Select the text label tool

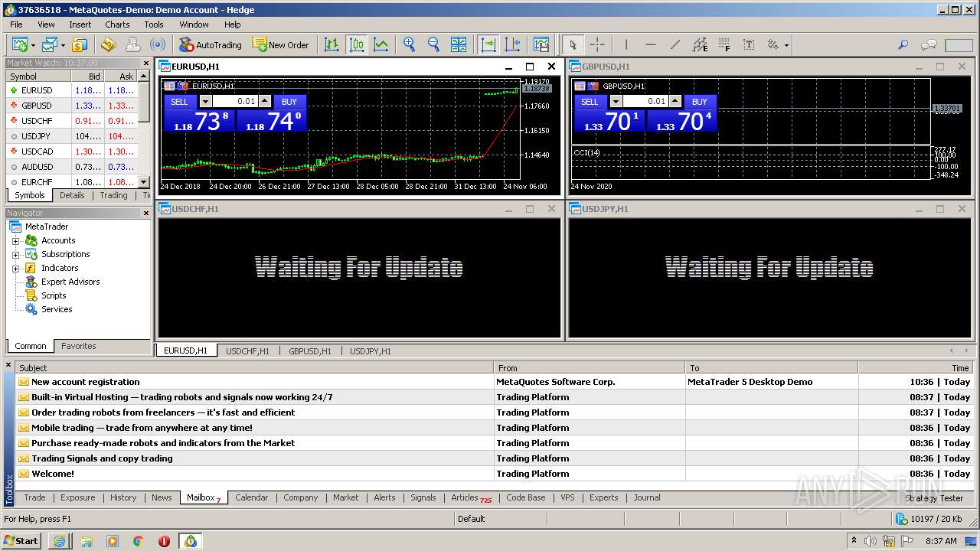pyautogui.click(x=749, y=44)
